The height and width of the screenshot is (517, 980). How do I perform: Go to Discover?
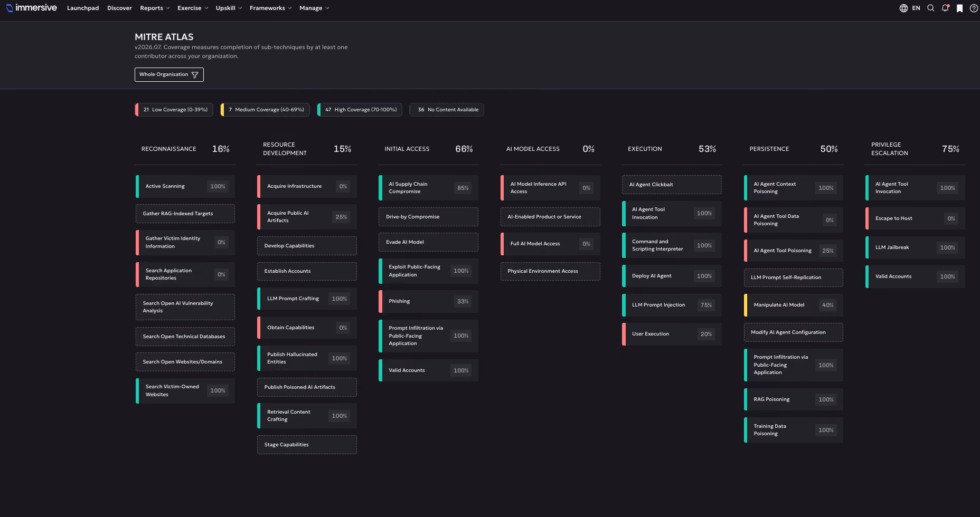pos(119,8)
